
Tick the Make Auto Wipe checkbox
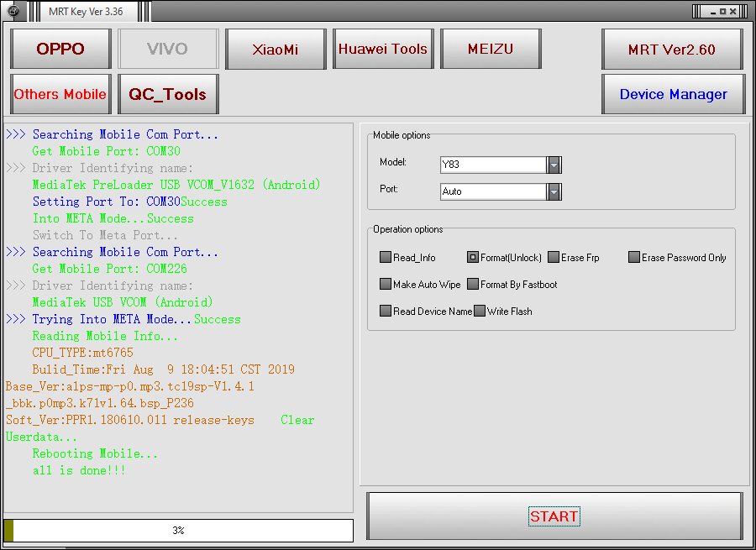click(386, 285)
